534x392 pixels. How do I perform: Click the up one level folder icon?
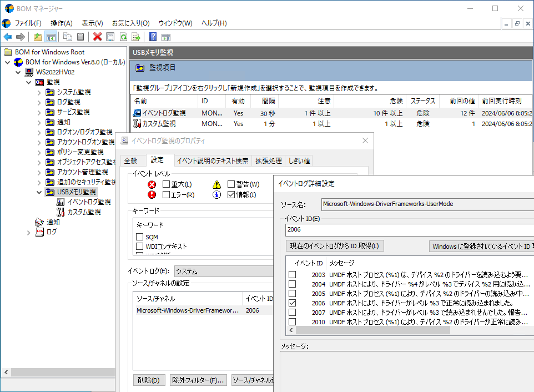pos(37,37)
